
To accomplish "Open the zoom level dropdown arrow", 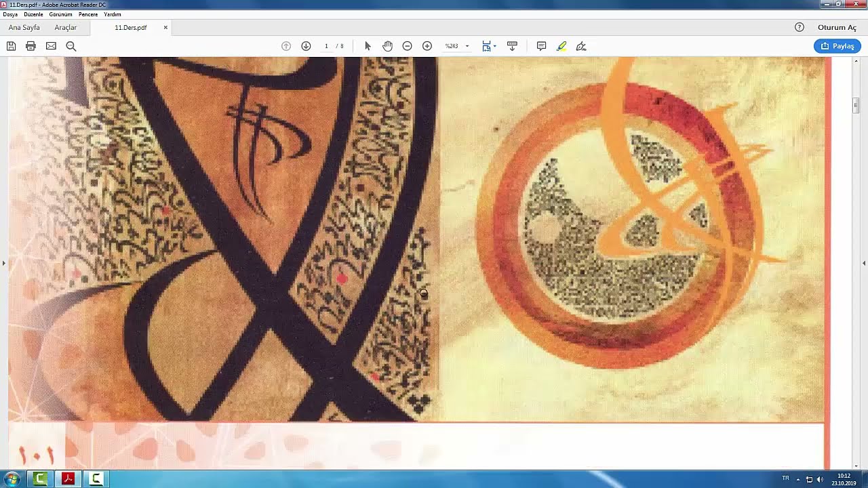I will coord(467,46).
